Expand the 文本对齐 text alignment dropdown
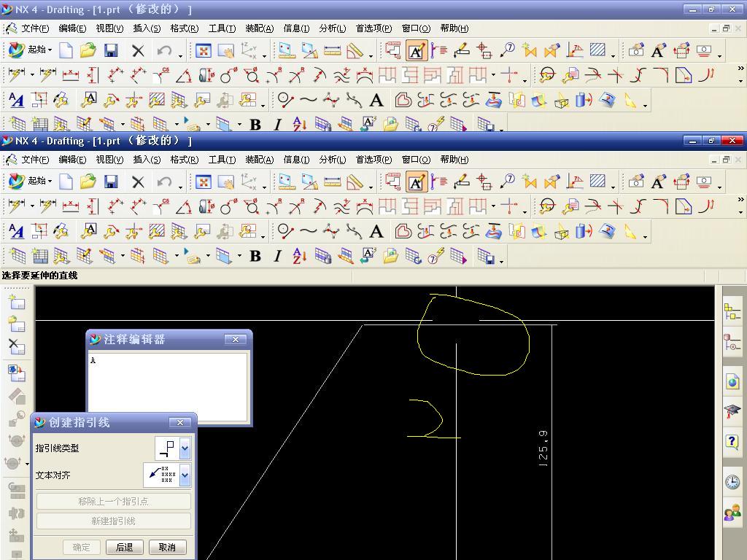 [185, 475]
